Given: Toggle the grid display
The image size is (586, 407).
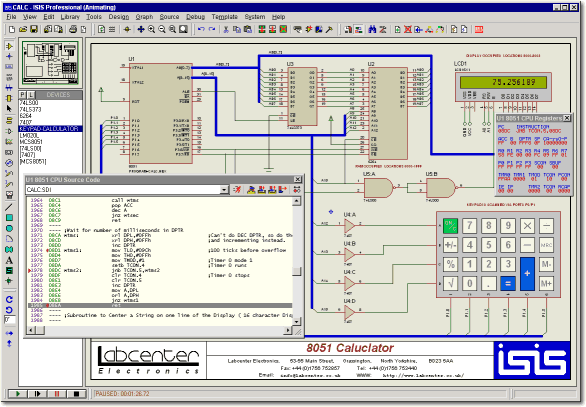Looking at the screenshot, I should [112, 30].
